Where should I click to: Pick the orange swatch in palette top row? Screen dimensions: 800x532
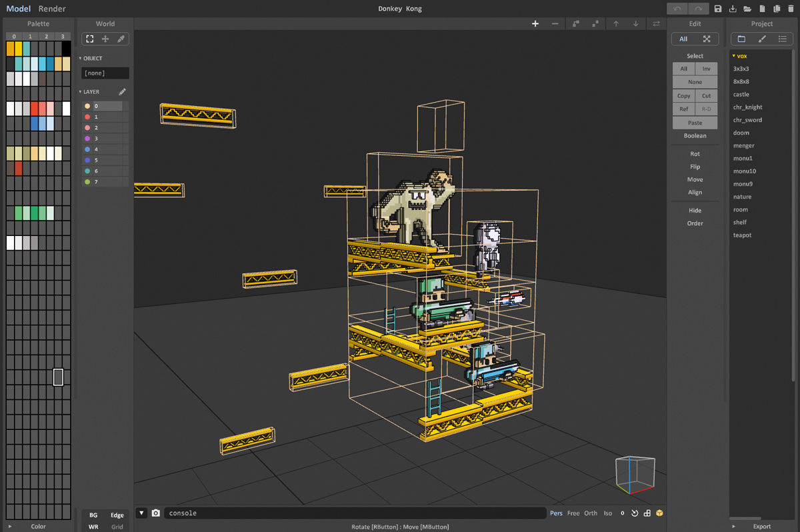point(11,49)
